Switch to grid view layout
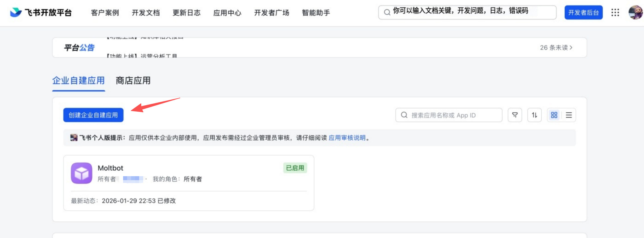 click(x=554, y=115)
